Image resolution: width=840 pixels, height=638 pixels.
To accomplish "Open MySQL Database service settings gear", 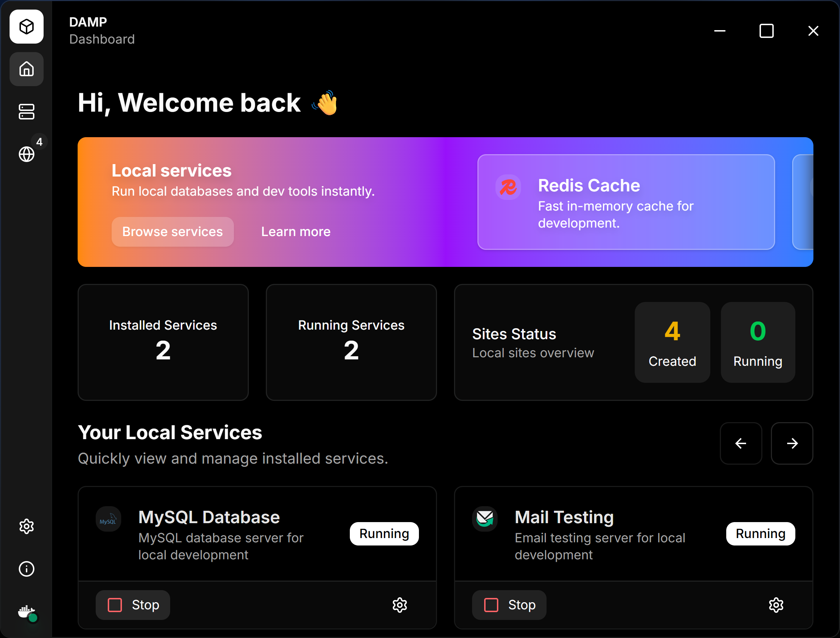I will pyautogui.click(x=399, y=605).
